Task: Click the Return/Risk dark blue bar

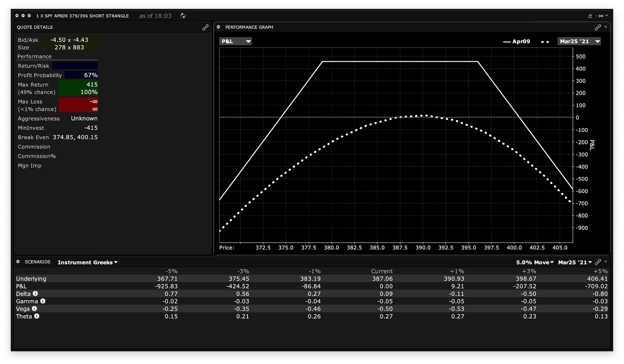Action: (x=75, y=65)
